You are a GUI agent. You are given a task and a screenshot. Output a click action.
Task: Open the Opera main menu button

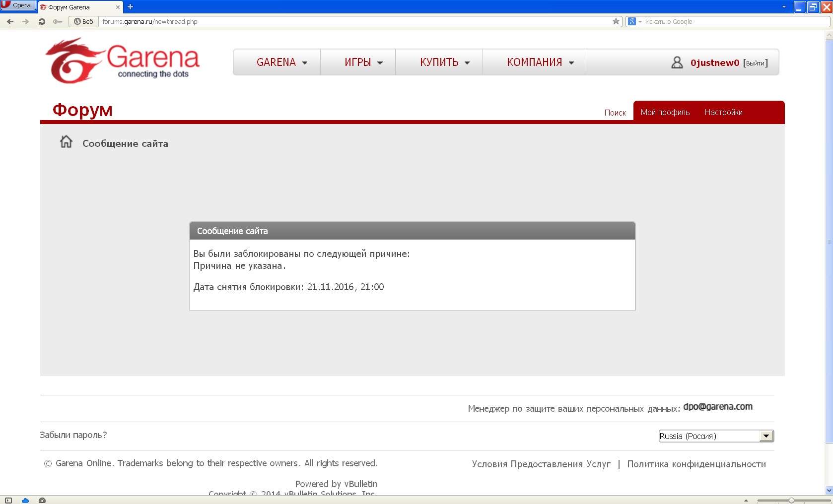pos(18,5)
